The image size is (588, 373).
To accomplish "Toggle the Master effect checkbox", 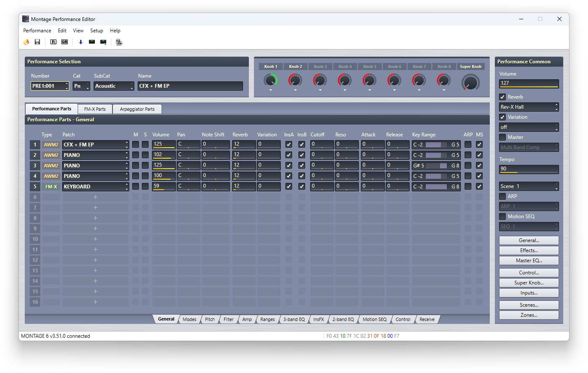I will pos(502,137).
